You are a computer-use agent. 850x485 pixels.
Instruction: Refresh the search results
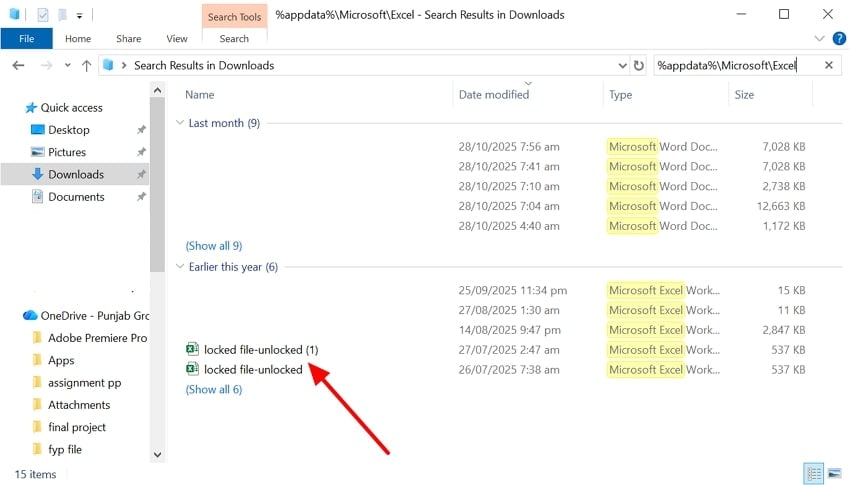pos(639,66)
